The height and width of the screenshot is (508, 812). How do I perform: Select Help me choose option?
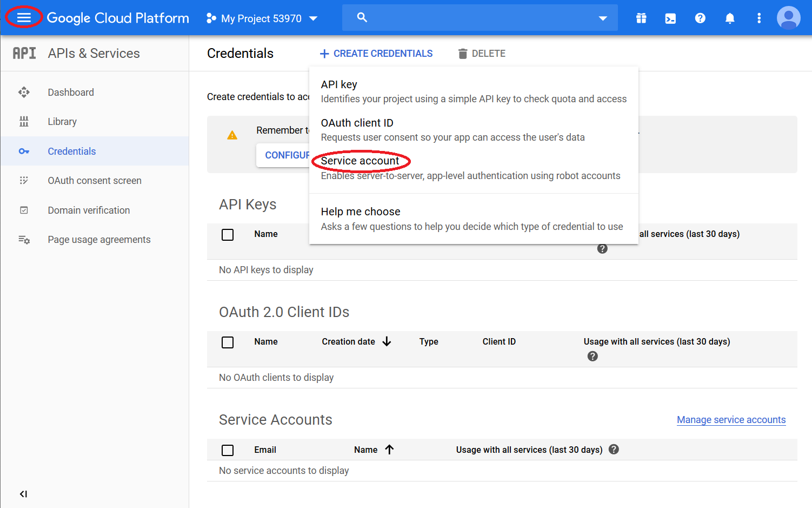474,219
